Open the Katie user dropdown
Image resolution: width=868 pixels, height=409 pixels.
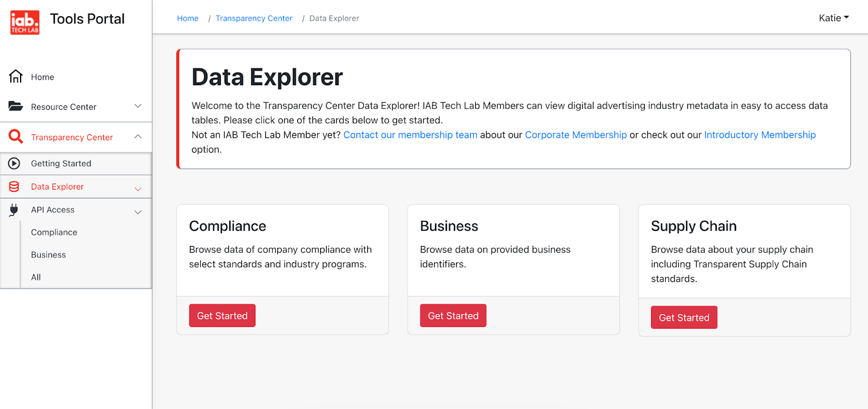834,18
